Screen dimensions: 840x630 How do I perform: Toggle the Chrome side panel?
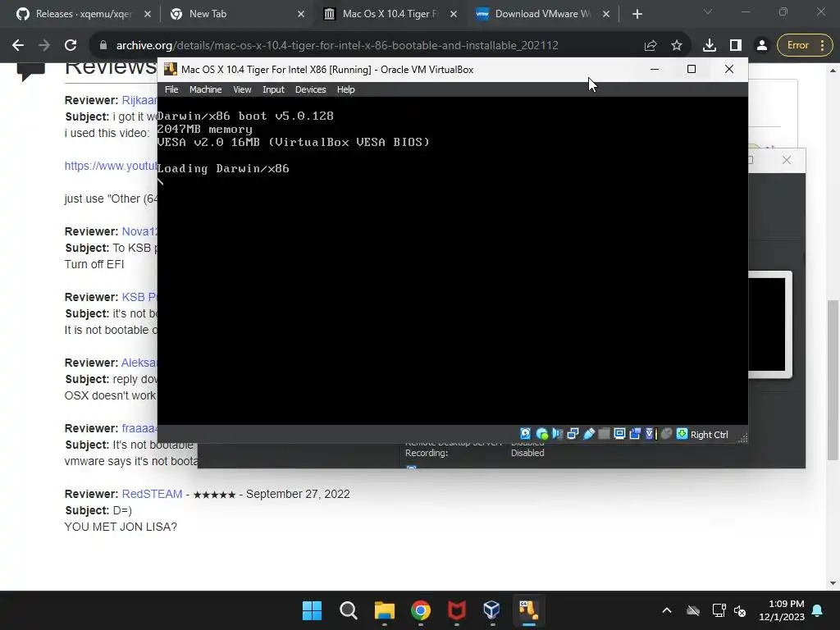coord(736,45)
